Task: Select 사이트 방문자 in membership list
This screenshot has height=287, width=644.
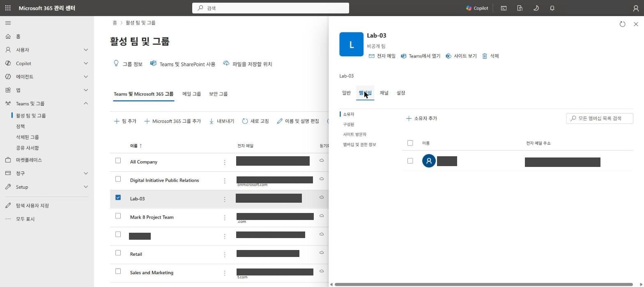Action: (354, 134)
